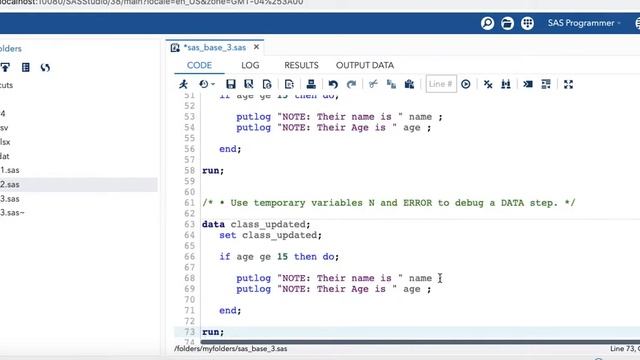
Task: Click the file path /folders/myfolders/sas_base_3.sas
Action: [x=231, y=349]
